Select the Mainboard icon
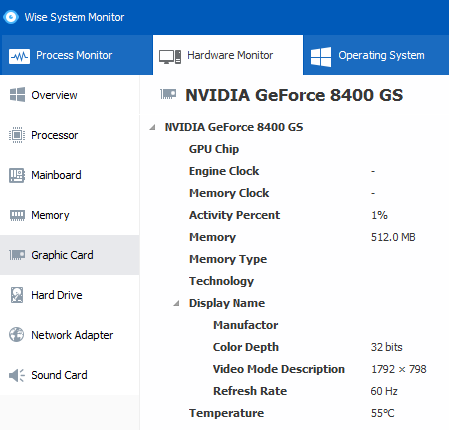450x430 pixels. tap(17, 175)
